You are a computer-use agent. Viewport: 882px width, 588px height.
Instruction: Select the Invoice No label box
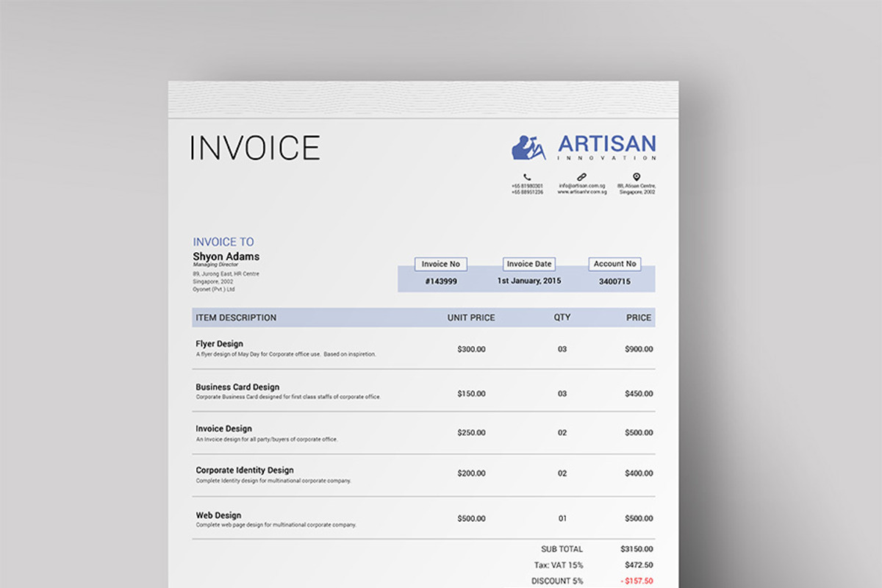[440, 264]
